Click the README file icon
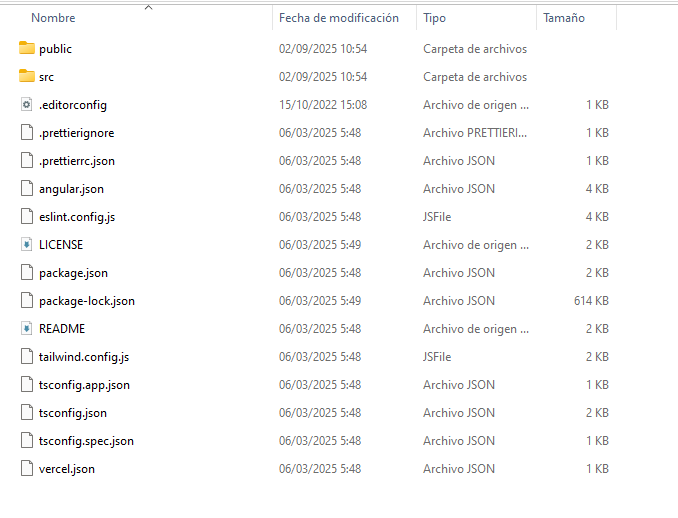This screenshot has width=678, height=518. [x=27, y=328]
